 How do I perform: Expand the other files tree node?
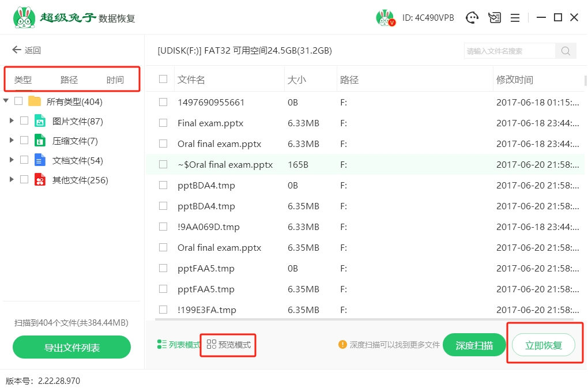coord(12,180)
